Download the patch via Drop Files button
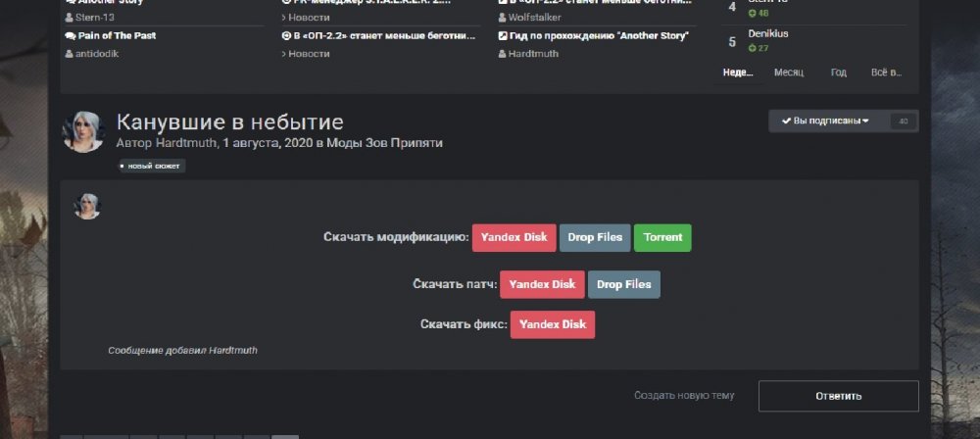Image resolution: width=980 pixels, height=439 pixels. point(624,285)
